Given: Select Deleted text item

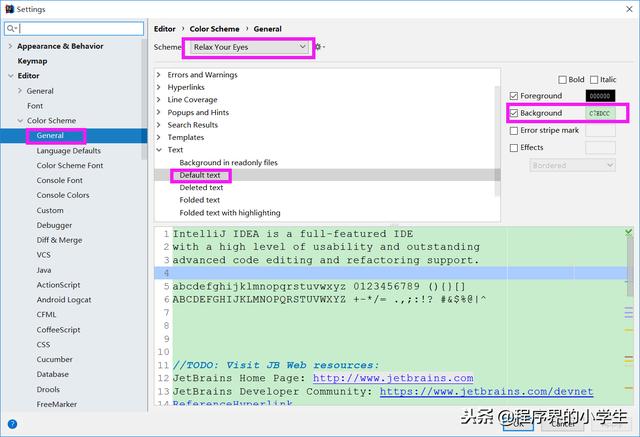Looking at the screenshot, I should point(201,188).
